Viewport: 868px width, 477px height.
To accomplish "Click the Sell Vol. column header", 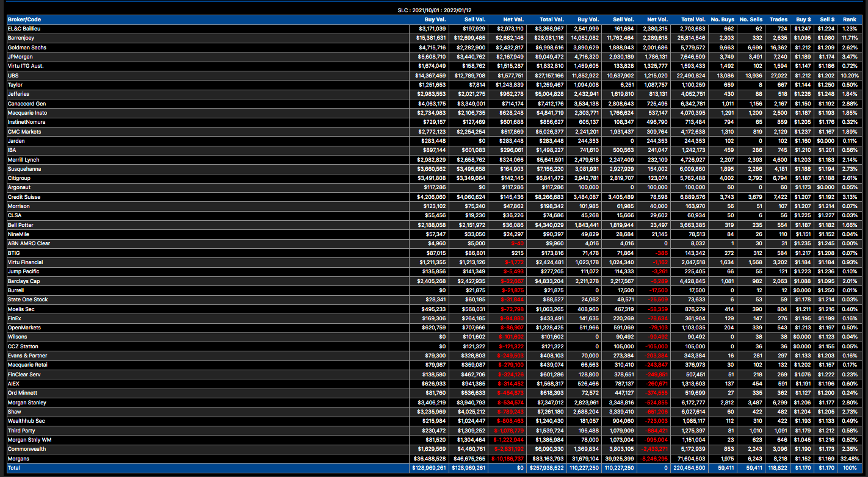I will 618,19.
